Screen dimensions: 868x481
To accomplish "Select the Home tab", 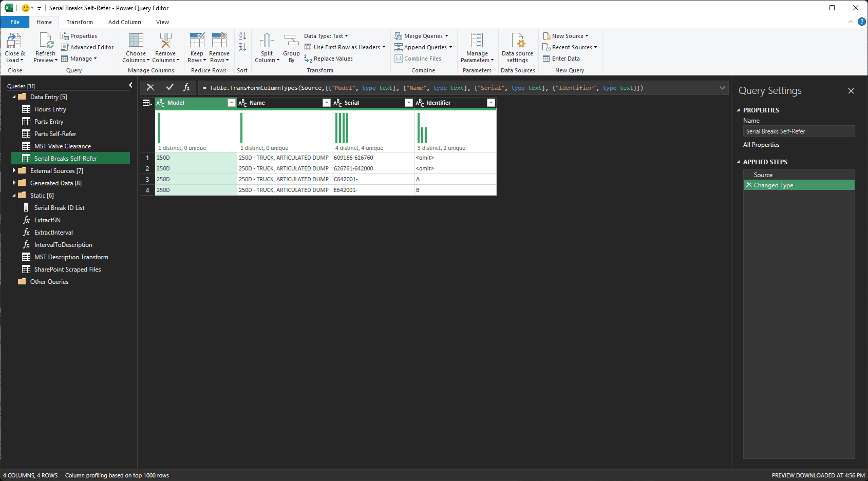I will (x=44, y=22).
